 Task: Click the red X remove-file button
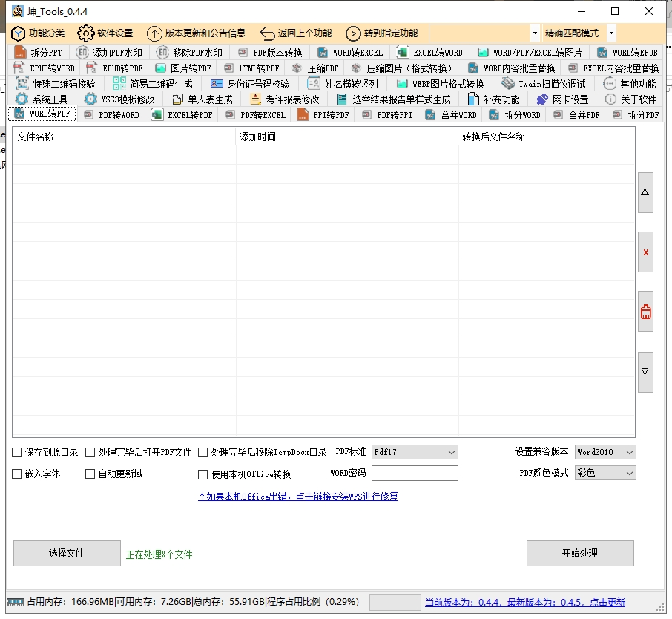[645, 252]
